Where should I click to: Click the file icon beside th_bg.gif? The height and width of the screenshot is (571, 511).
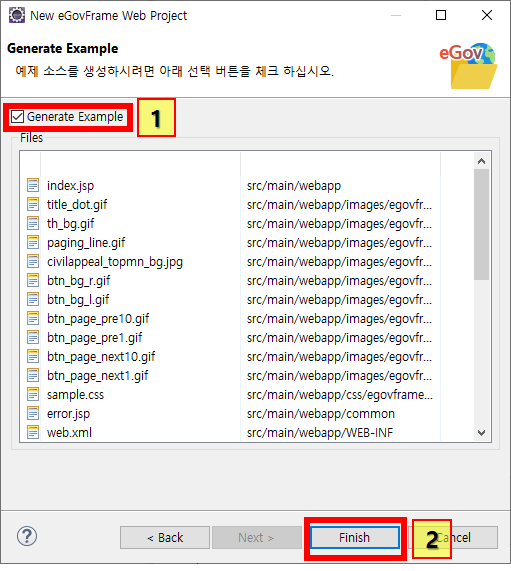(33, 223)
